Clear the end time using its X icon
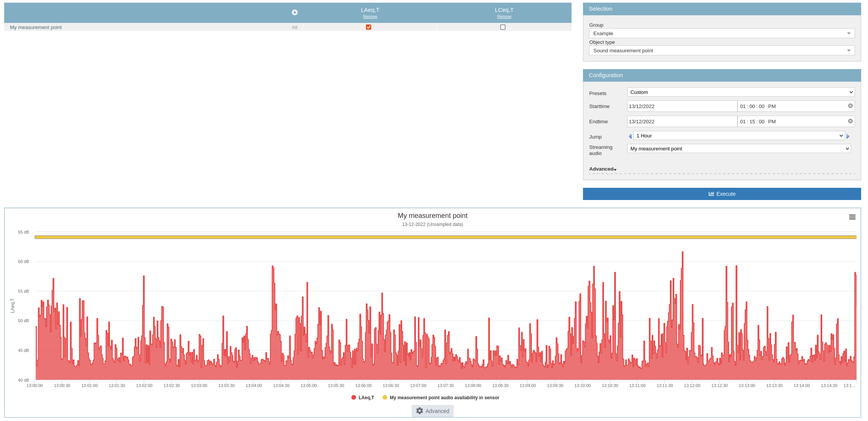This screenshot has height=421, width=868. (850, 121)
